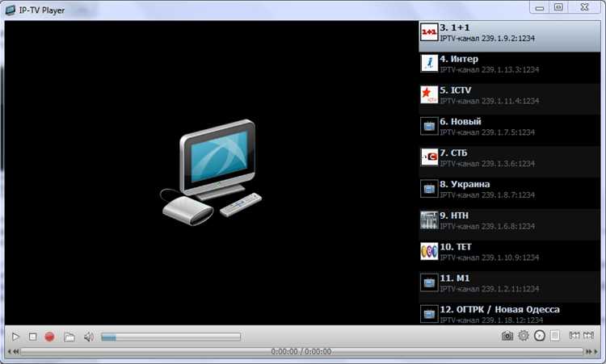This screenshot has height=364, width=606.
Task: Start recording with the red button
Action: point(49,337)
